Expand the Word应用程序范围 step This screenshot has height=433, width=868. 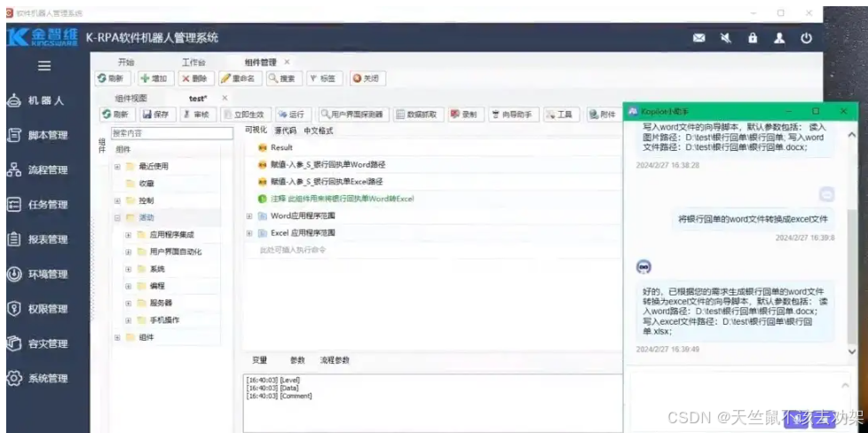click(249, 216)
